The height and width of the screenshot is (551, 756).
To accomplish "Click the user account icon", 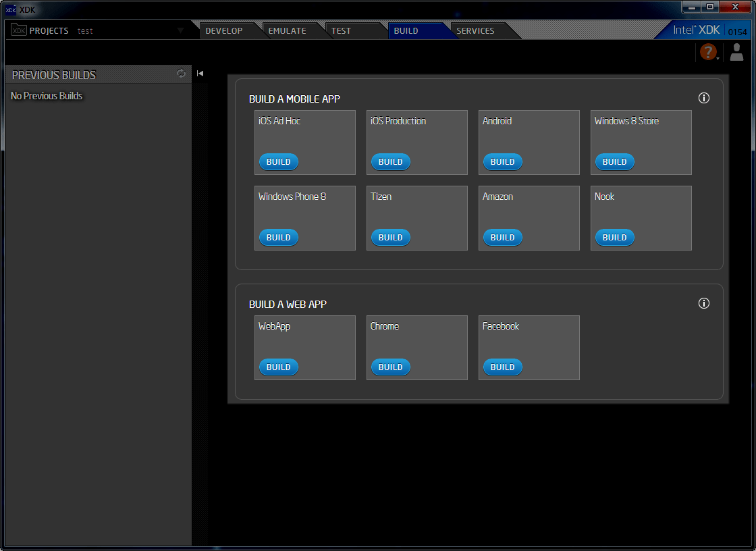I will (x=736, y=52).
